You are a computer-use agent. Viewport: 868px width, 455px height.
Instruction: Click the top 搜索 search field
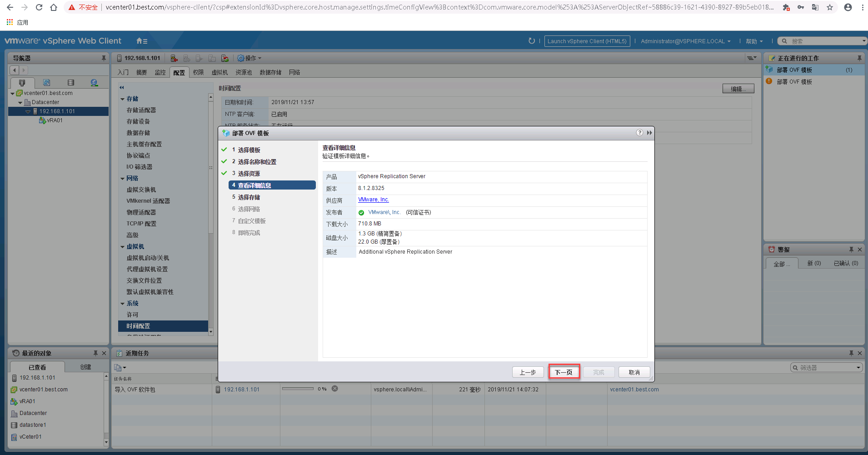pyautogui.click(x=822, y=41)
